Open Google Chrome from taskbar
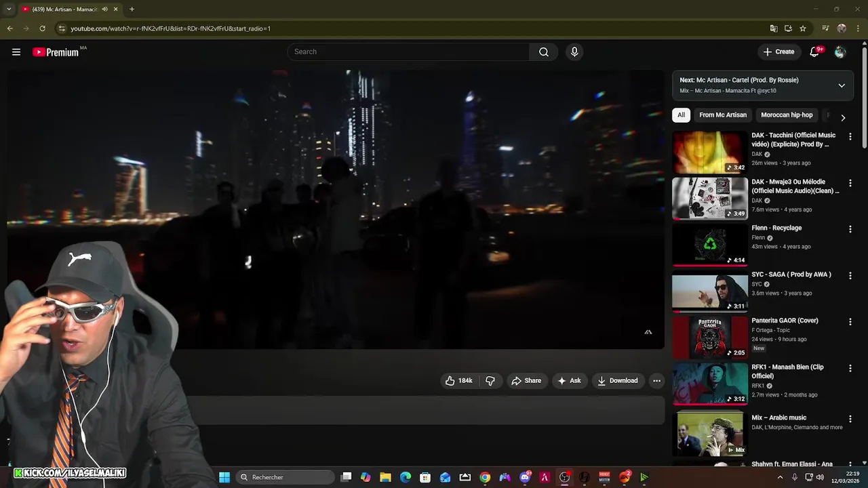The height and width of the screenshot is (488, 868). pos(485,477)
